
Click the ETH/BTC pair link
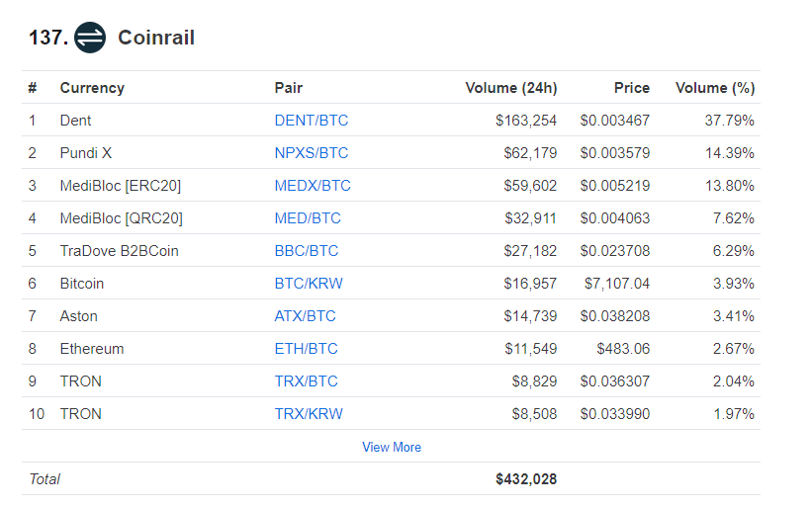[307, 349]
